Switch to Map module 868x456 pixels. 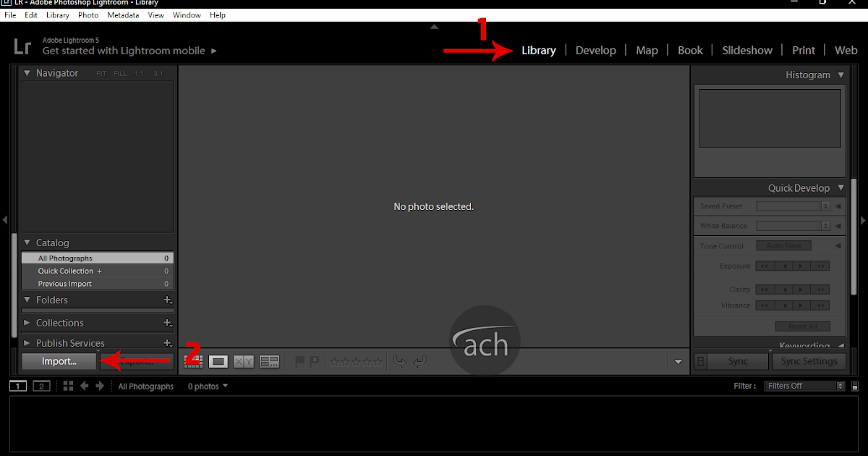[x=647, y=50]
